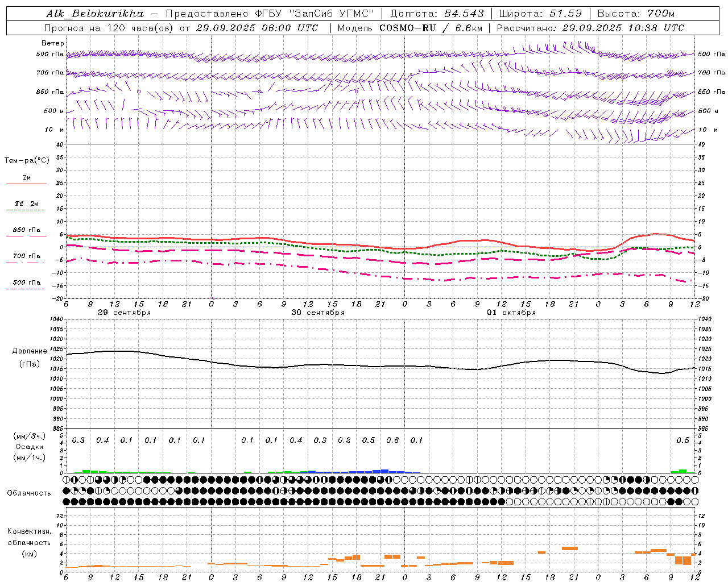Select the Конвективн. label

(29, 531)
